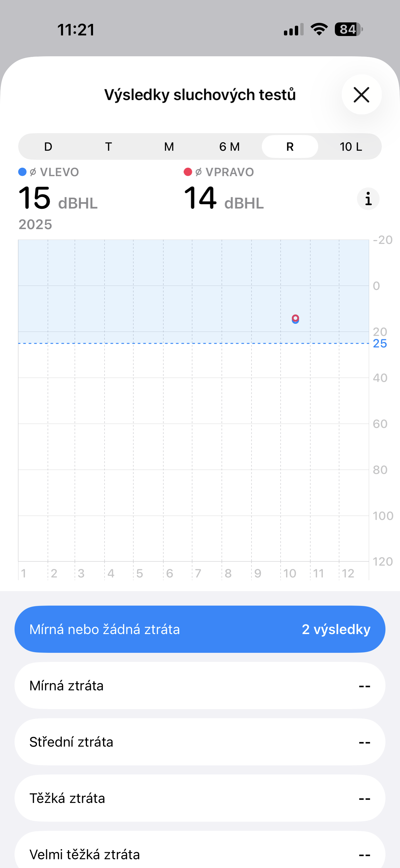Switch to the T (week) tab

click(x=108, y=147)
